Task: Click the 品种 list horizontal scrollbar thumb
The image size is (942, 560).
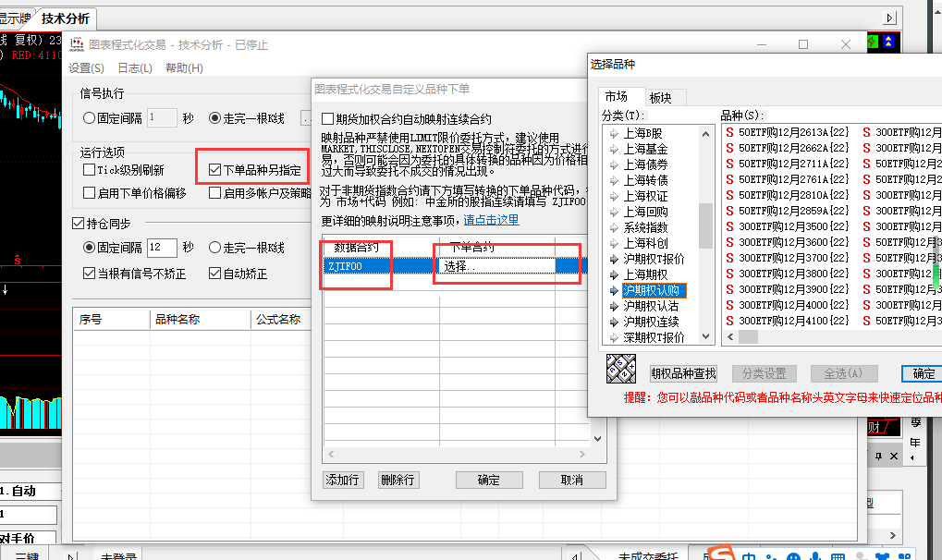Action: click(x=748, y=337)
